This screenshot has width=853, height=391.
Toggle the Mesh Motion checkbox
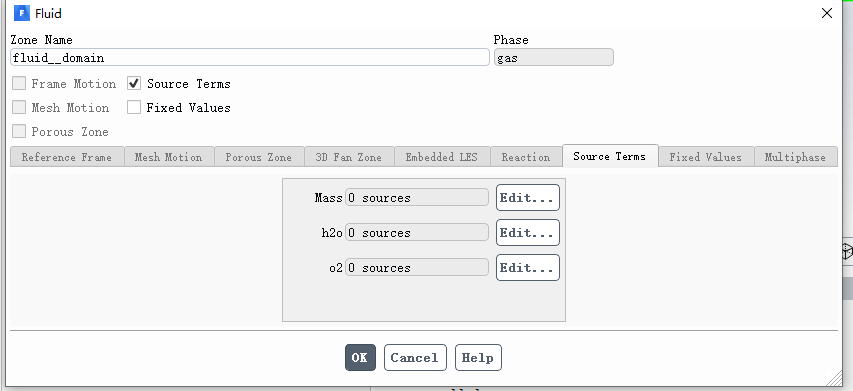[19, 107]
